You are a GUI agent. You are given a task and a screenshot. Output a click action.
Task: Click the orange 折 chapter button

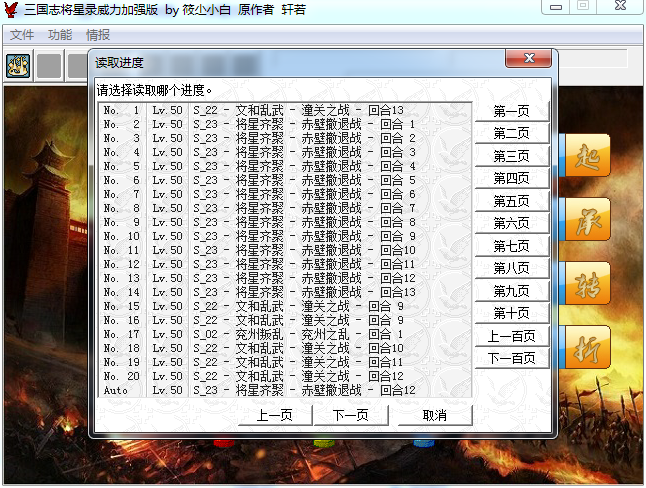(587, 347)
